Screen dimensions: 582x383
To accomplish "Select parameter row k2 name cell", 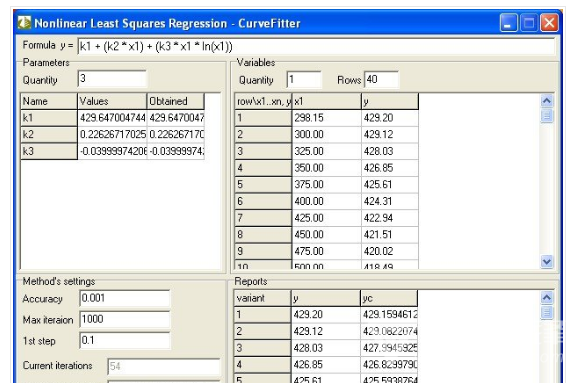I will [49, 134].
